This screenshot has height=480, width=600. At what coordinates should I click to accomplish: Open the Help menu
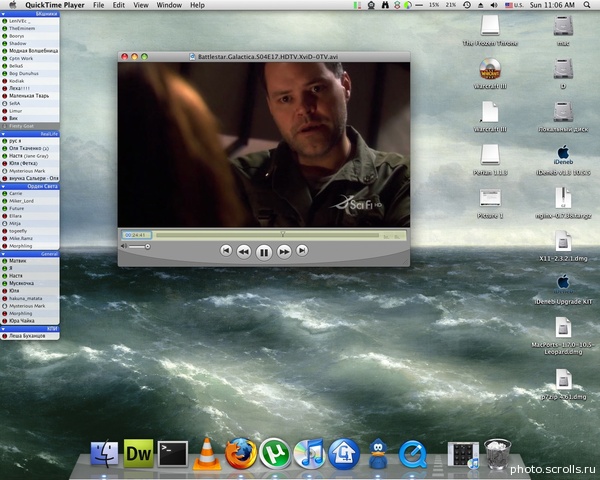tap(197, 5)
